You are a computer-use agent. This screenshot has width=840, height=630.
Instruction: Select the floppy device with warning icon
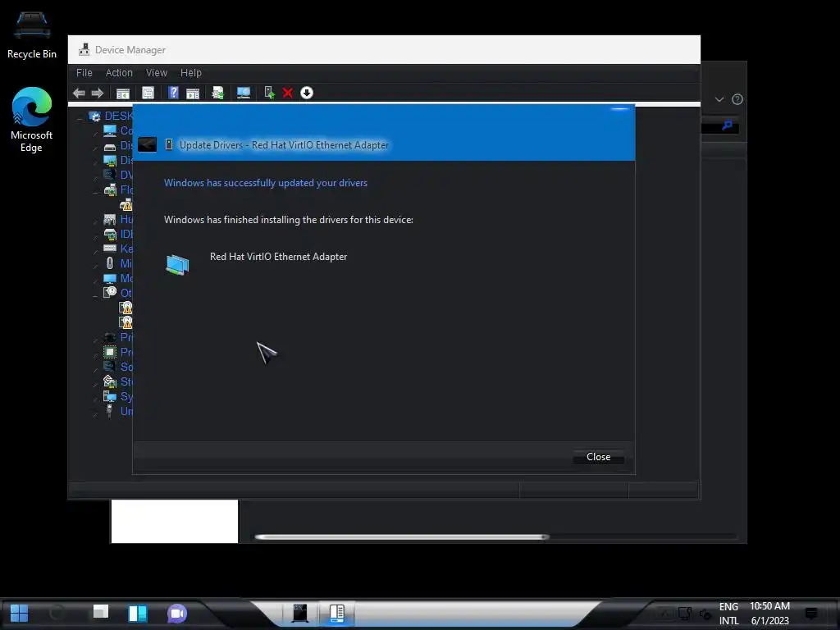pos(126,204)
